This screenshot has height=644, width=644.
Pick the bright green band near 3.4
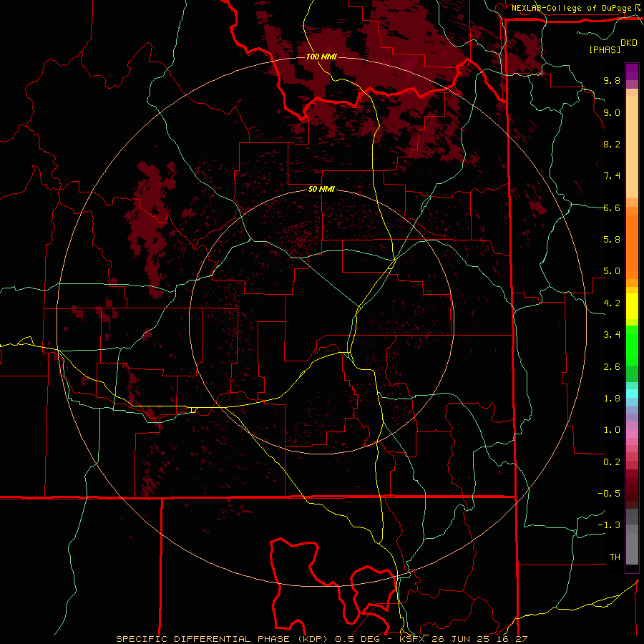pyautogui.click(x=632, y=344)
